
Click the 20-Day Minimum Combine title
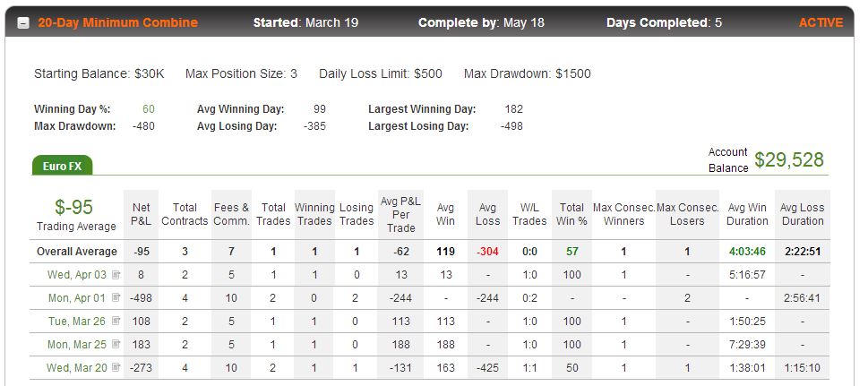(x=117, y=22)
